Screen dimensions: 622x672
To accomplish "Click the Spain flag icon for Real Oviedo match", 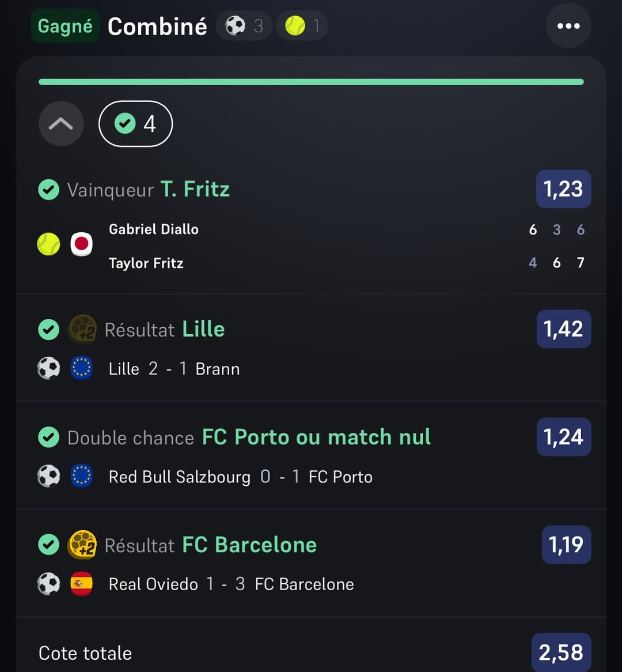I will click(82, 584).
